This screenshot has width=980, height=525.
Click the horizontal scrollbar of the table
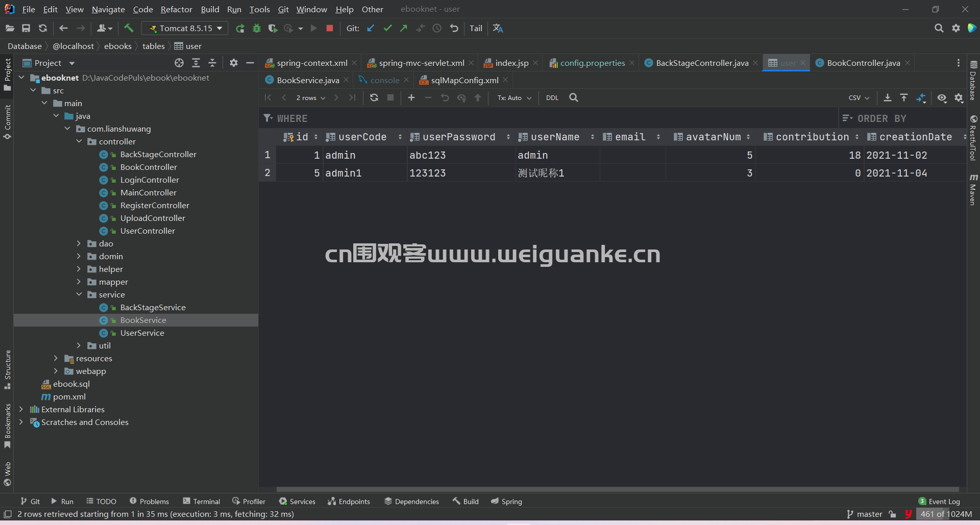[618, 489]
